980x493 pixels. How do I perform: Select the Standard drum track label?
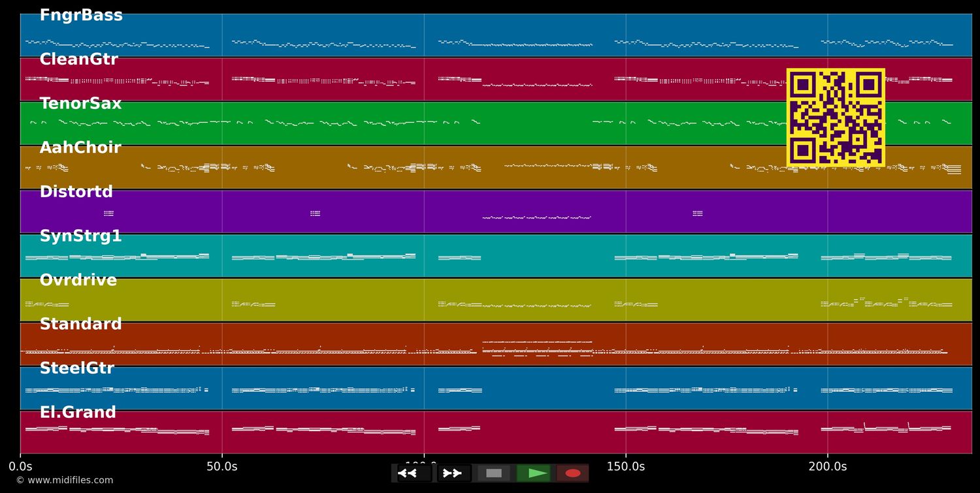tap(80, 325)
